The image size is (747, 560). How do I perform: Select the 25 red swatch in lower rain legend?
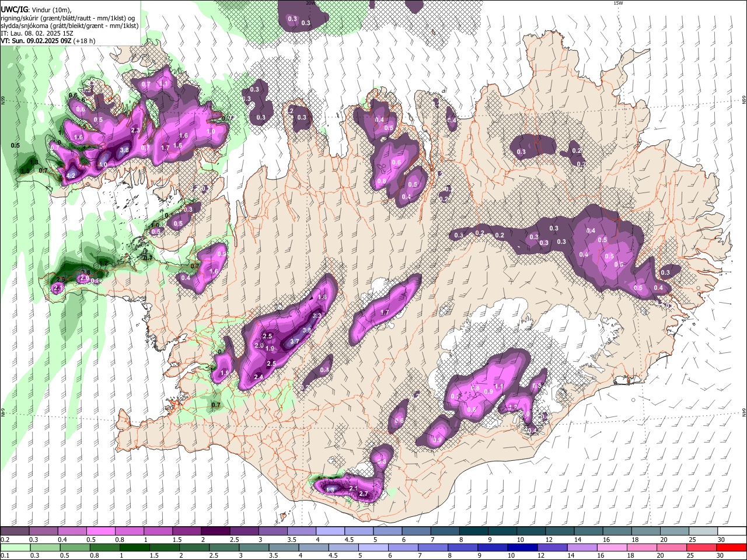point(701,547)
